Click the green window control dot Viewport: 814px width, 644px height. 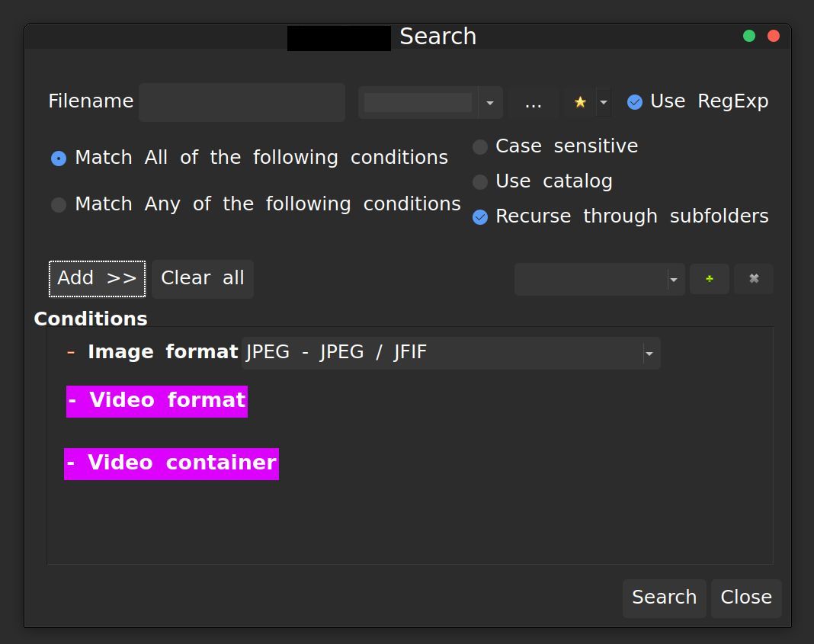click(749, 36)
